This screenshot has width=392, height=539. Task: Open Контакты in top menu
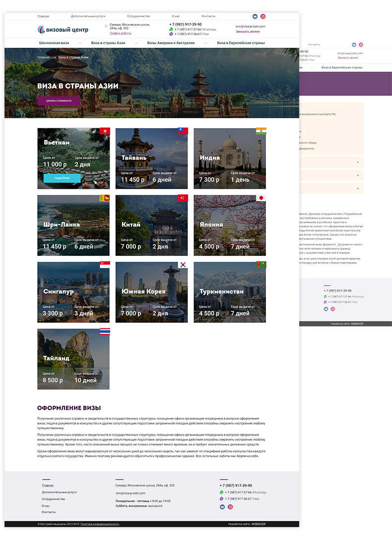pyautogui.click(x=208, y=16)
